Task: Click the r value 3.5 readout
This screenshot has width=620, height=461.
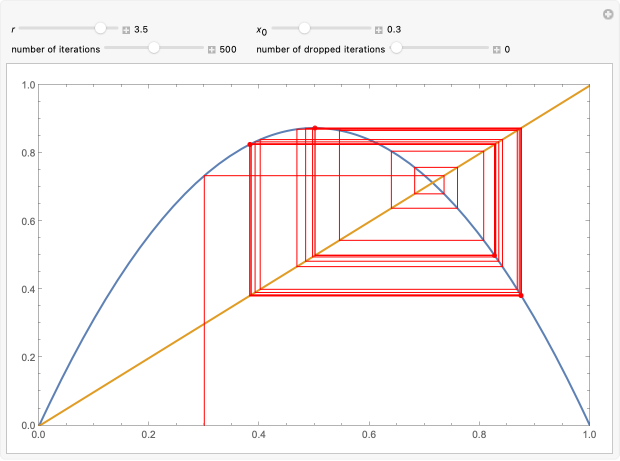Action: coord(141,30)
